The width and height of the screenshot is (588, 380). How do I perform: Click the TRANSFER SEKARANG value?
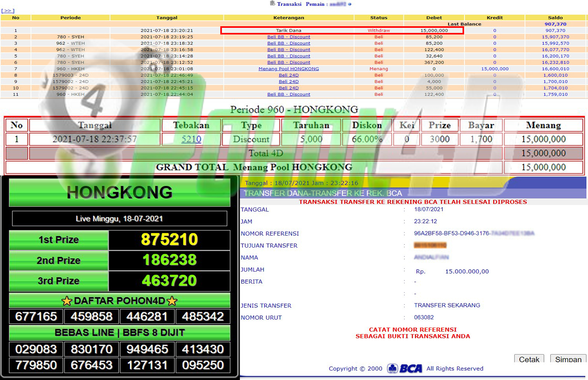(447, 305)
